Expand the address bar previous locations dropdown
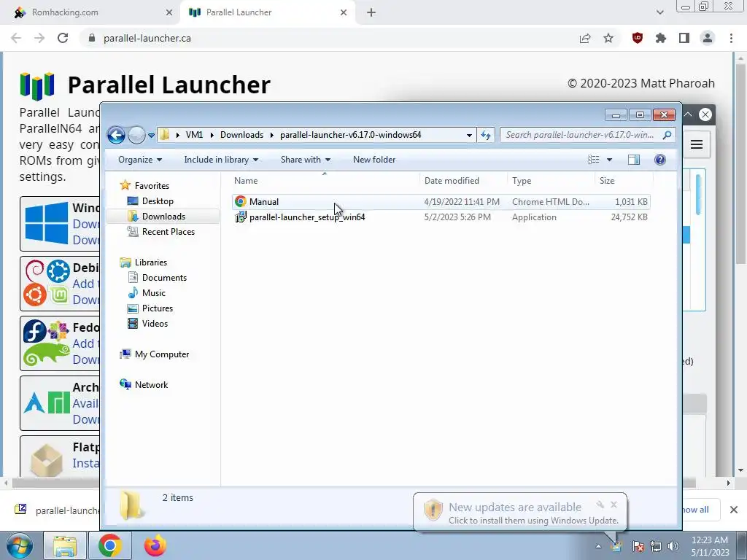Screen dimensions: 747x560 click(469, 135)
